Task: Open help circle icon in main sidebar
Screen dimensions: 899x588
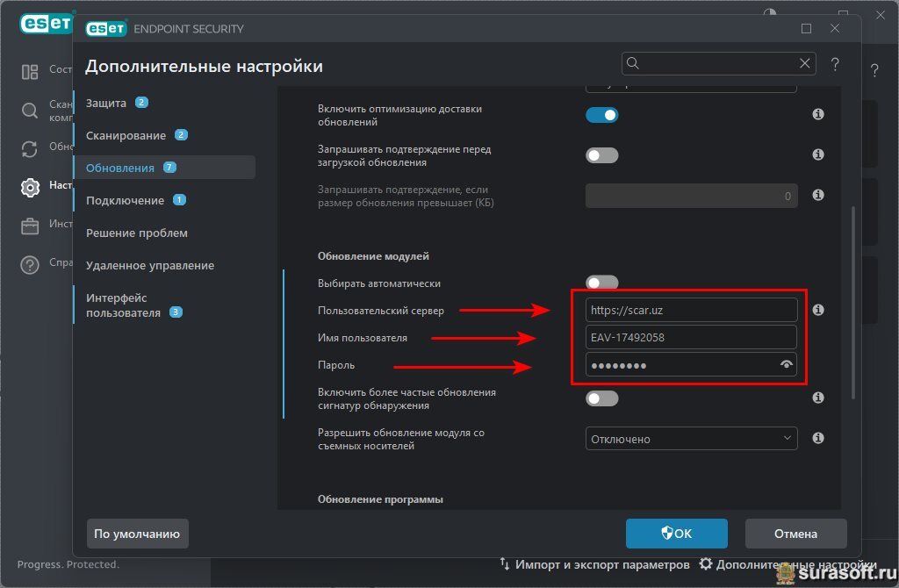Action: [30, 265]
